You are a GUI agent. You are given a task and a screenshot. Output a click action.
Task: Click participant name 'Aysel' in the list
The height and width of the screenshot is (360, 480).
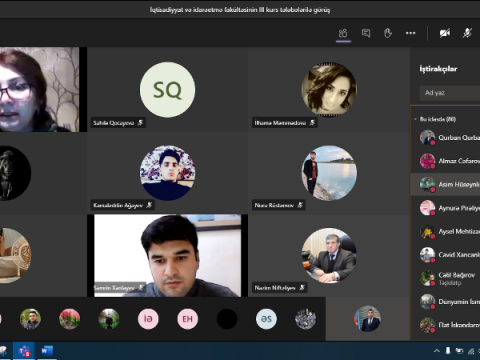459,231
